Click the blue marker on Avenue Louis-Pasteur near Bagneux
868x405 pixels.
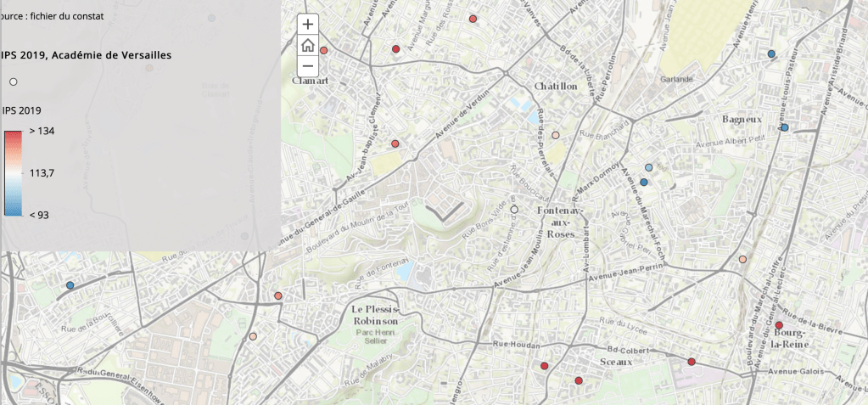click(784, 127)
